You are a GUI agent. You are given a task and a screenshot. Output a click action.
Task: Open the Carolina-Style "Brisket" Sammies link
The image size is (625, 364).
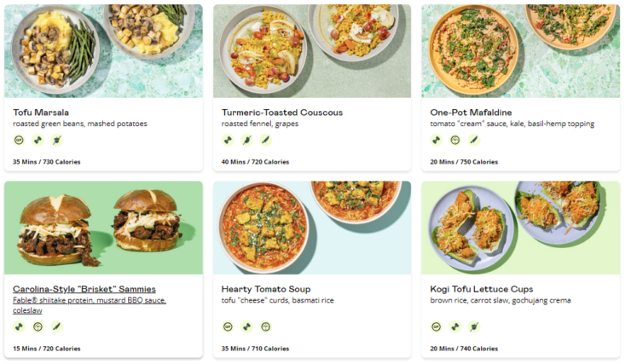pyautogui.click(x=84, y=289)
